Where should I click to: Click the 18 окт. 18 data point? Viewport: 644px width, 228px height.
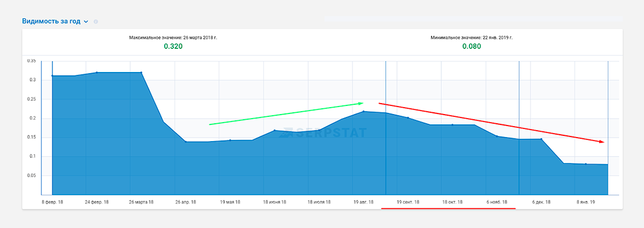(x=452, y=124)
